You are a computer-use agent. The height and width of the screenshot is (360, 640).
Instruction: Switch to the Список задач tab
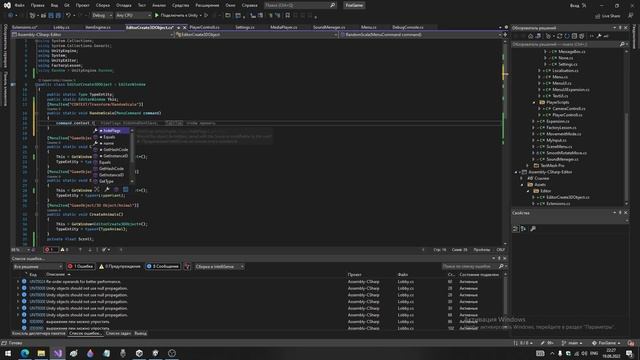pyautogui.click(x=118, y=333)
